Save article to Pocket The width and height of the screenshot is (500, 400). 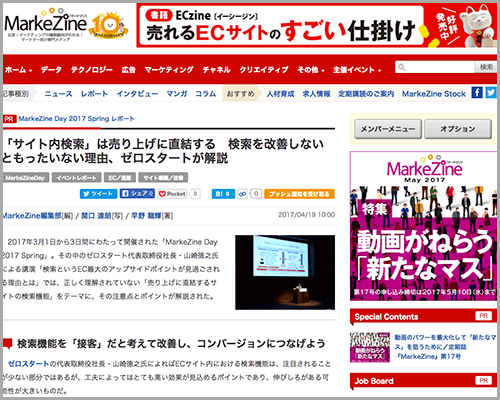[172, 194]
